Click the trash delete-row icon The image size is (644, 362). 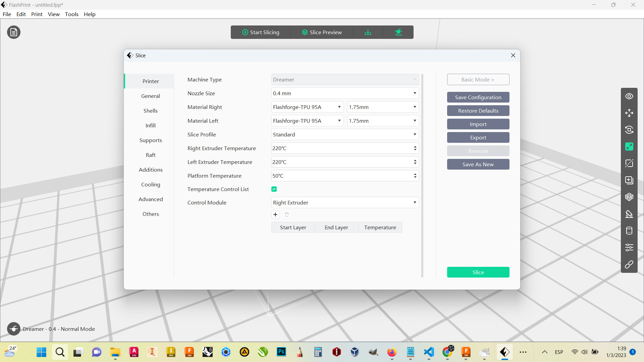point(287,215)
